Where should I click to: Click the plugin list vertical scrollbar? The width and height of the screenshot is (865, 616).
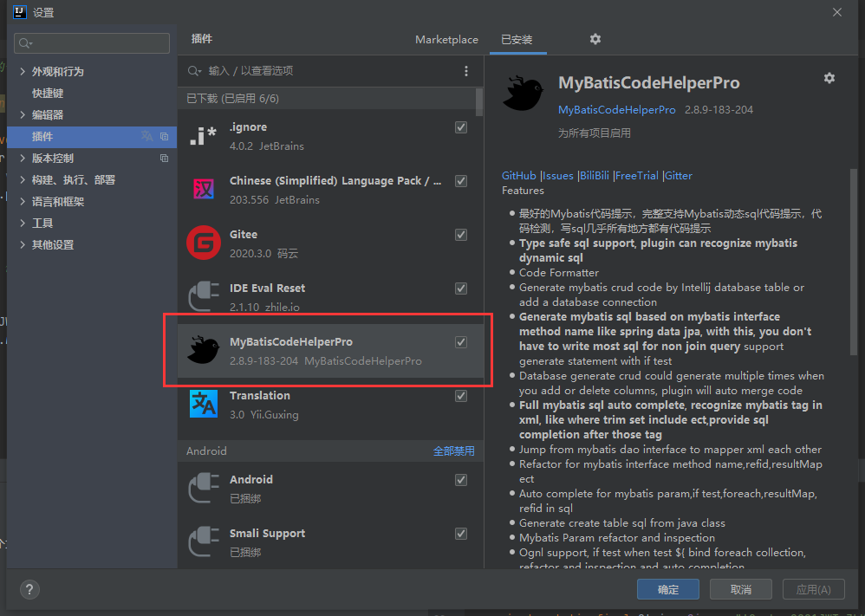pos(479,101)
